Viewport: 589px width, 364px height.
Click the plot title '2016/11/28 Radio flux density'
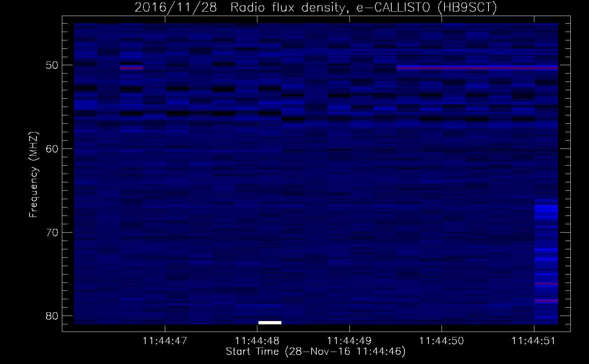240,8
